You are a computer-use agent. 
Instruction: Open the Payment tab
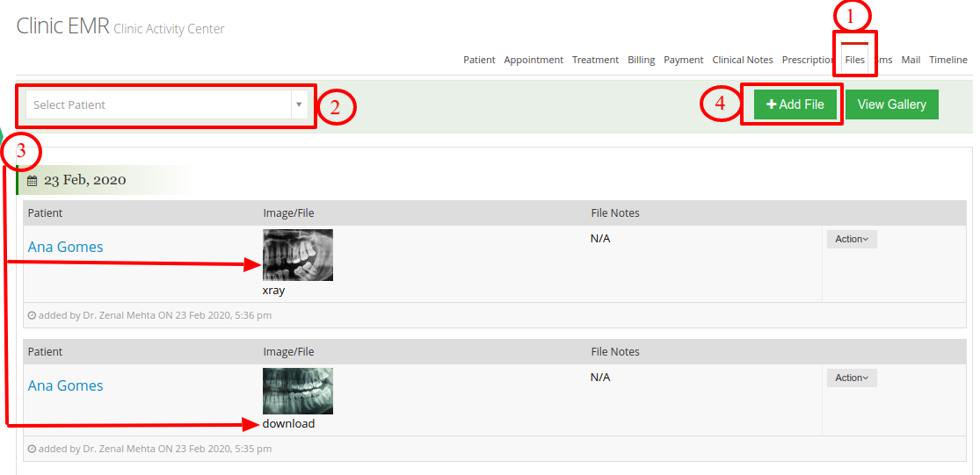[683, 60]
